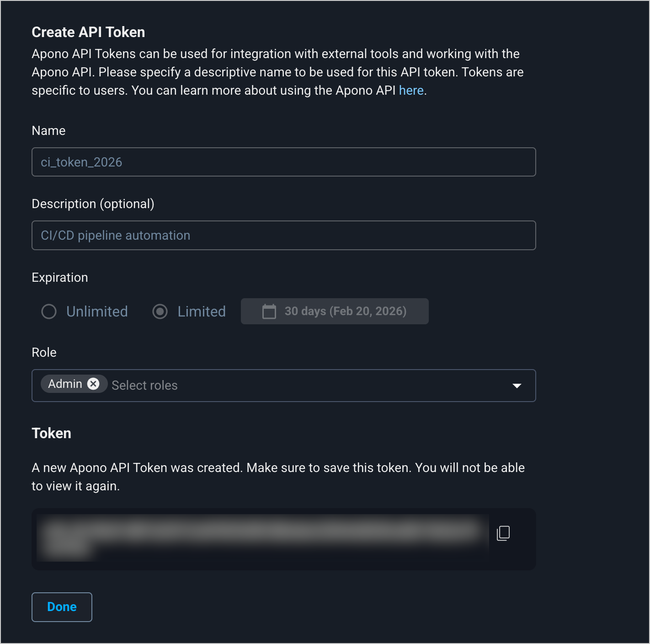Select the Limited expiration radio button
This screenshot has height=644, width=650.
click(x=160, y=311)
